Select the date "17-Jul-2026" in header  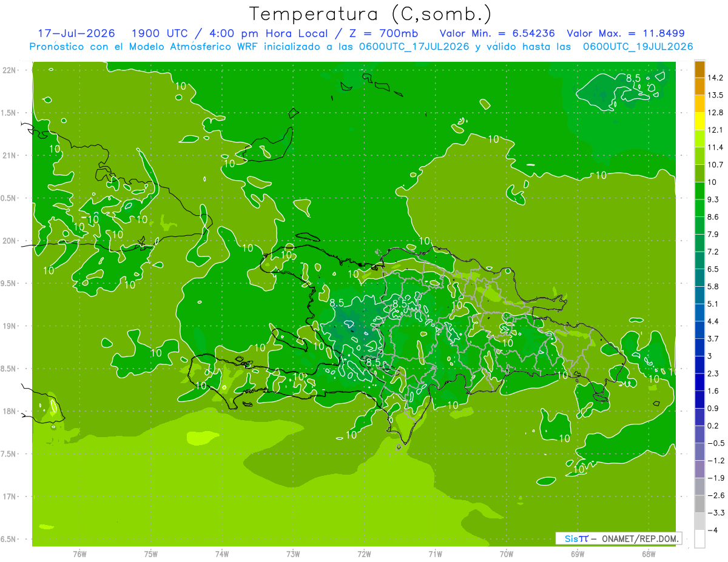(x=76, y=33)
